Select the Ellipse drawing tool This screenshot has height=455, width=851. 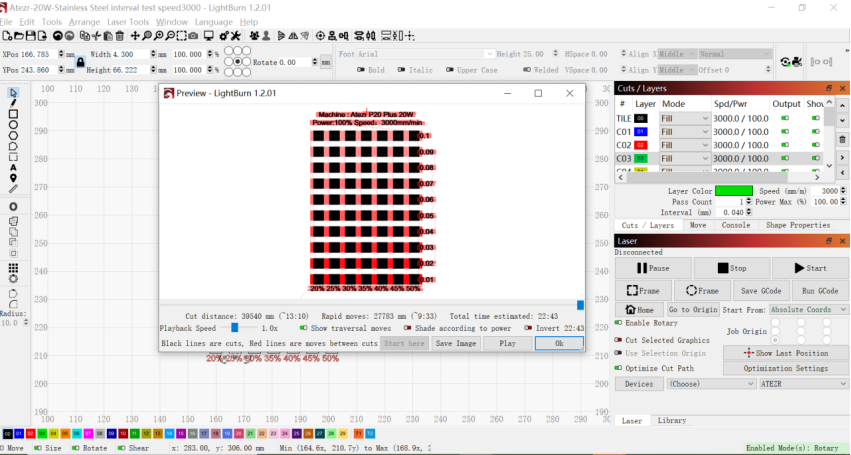tap(13, 125)
